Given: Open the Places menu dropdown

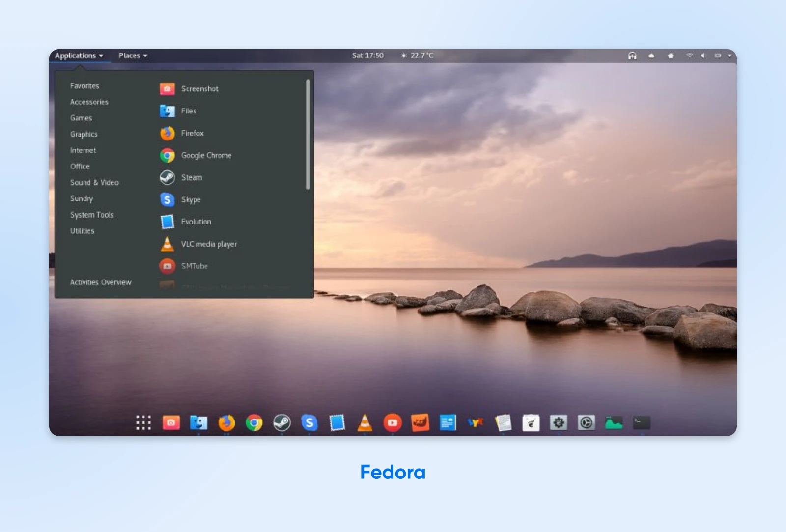Looking at the screenshot, I should click(x=133, y=56).
